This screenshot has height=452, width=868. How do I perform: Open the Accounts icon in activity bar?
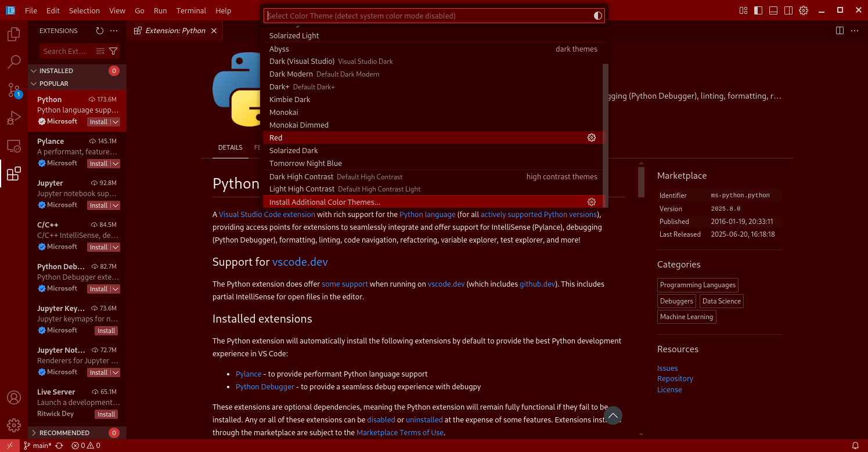pyautogui.click(x=14, y=397)
